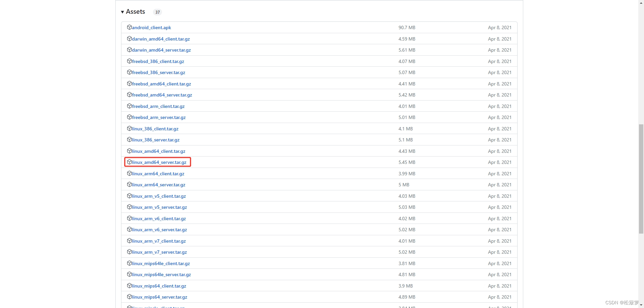Get freebsd_arm_client.tar.gz file
Screen dimensions: 644x308
pyautogui.click(x=158, y=106)
